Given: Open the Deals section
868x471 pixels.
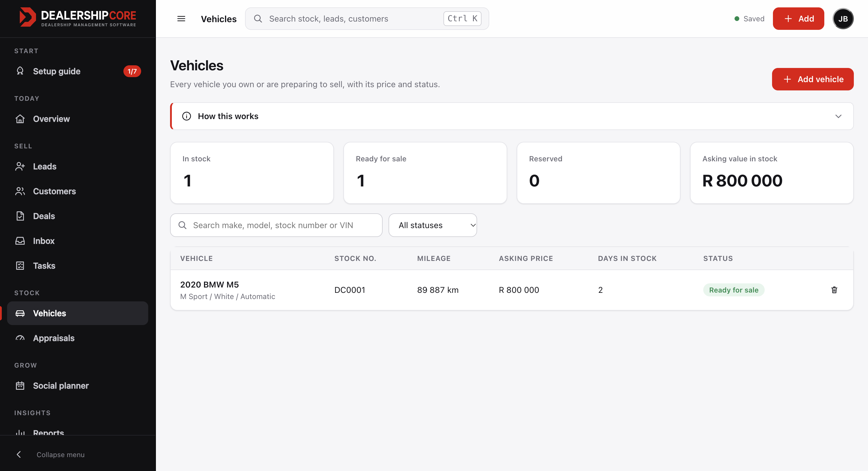Looking at the screenshot, I should click(78, 216).
